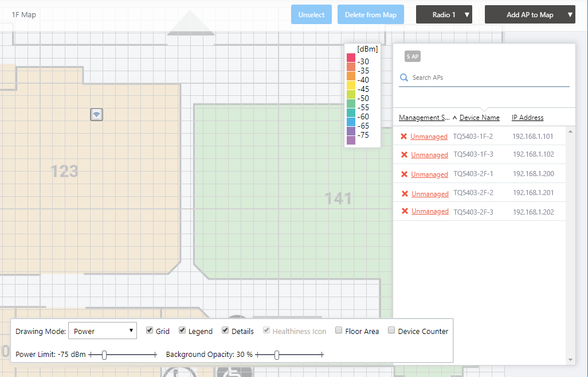Screen dimensions: 588x377
Task: Click the 5 AP count badge
Action: (413, 56)
